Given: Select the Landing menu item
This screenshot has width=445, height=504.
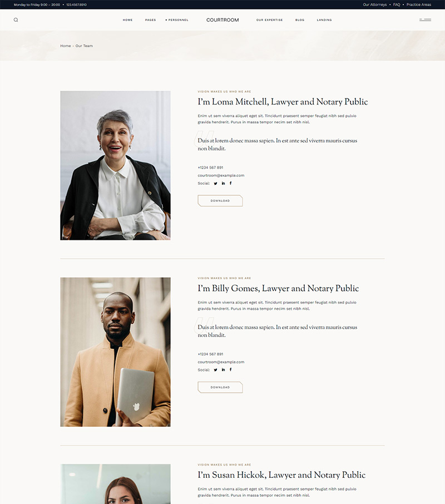Looking at the screenshot, I should [324, 20].
